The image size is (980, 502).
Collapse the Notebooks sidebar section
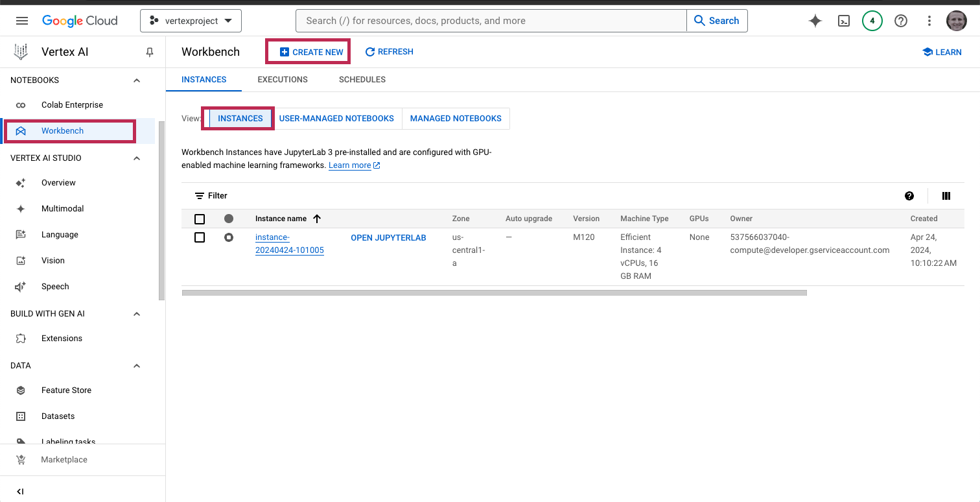click(137, 80)
